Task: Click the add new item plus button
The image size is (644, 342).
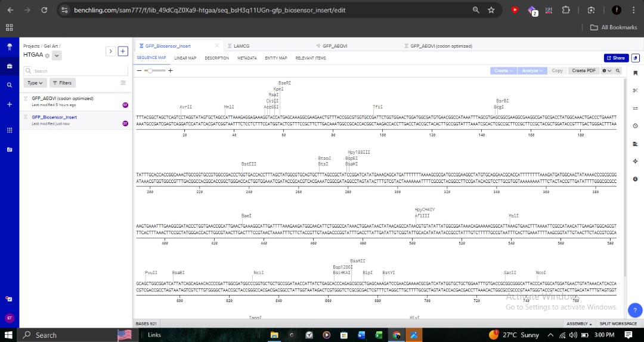Action: (123, 51)
